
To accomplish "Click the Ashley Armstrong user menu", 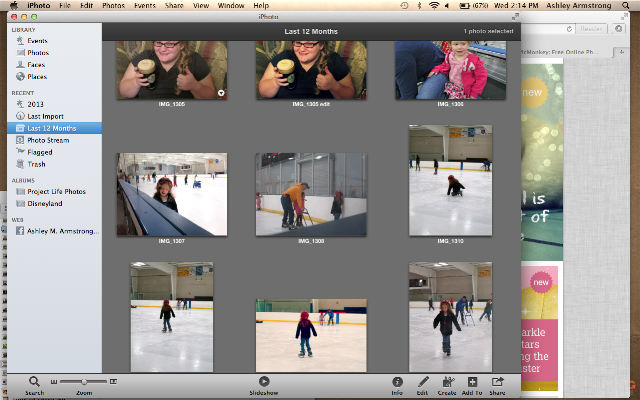I will click(x=579, y=6).
